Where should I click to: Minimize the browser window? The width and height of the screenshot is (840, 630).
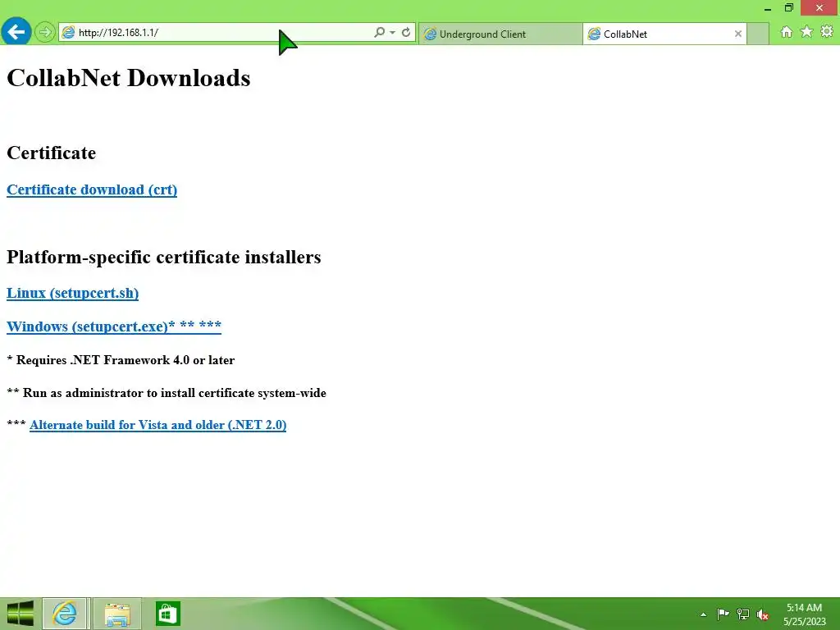tap(768, 8)
